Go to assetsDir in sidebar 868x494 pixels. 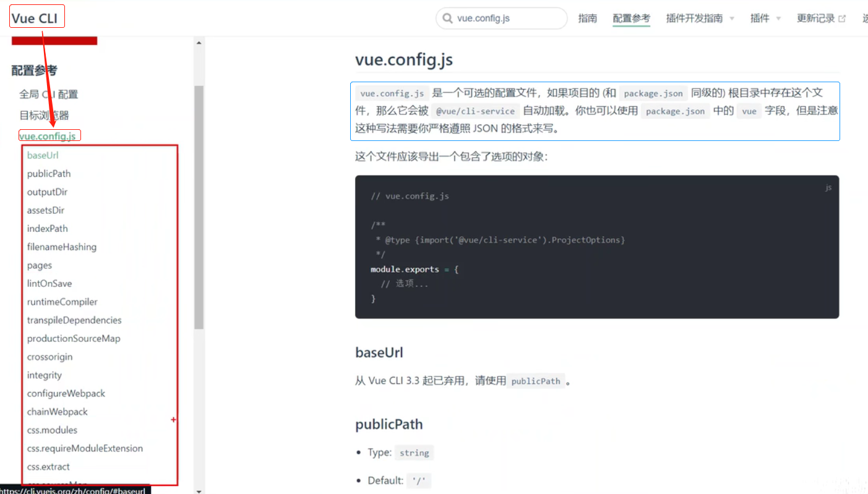click(x=46, y=210)
